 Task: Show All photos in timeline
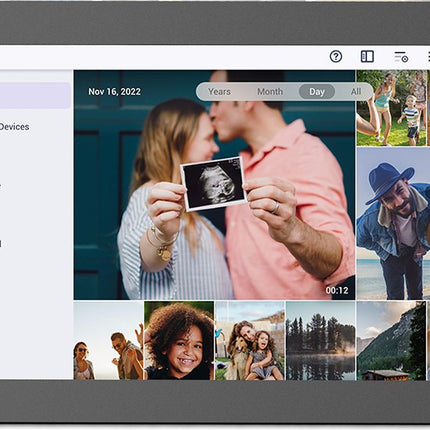click(x=356, y=91)
